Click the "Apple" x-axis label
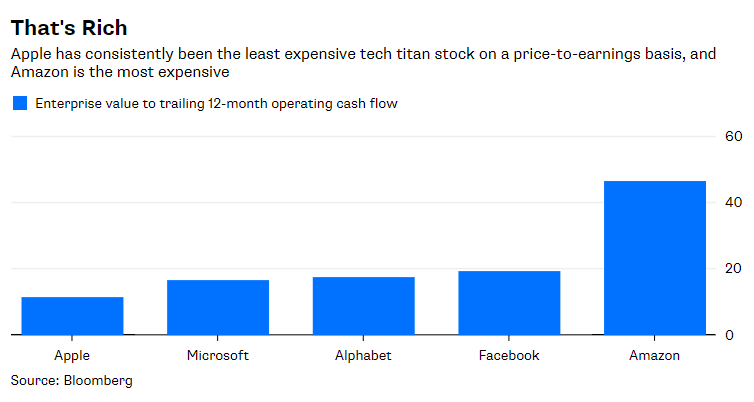This screenshot has width=754, height=402. pos(72,355)
